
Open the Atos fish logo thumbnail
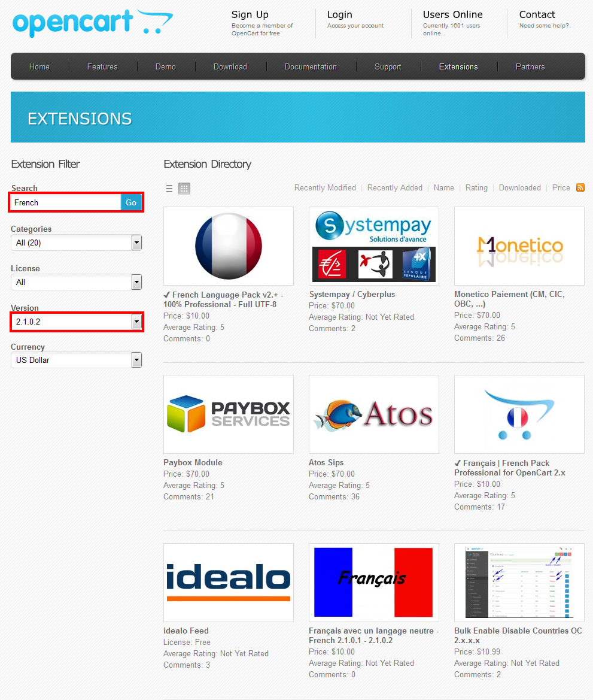tap(374, 414)
